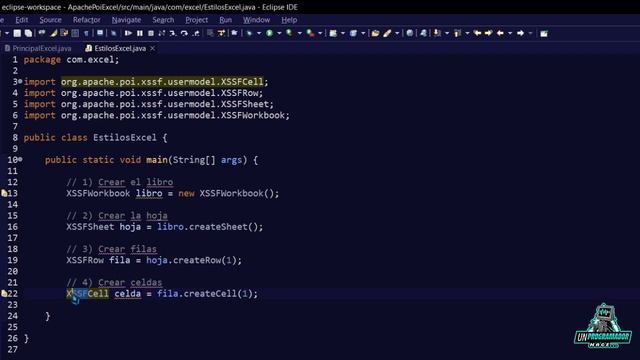Open the Coverage dropdown arrow
Screen dimensions: 640x360
(299, 33)
